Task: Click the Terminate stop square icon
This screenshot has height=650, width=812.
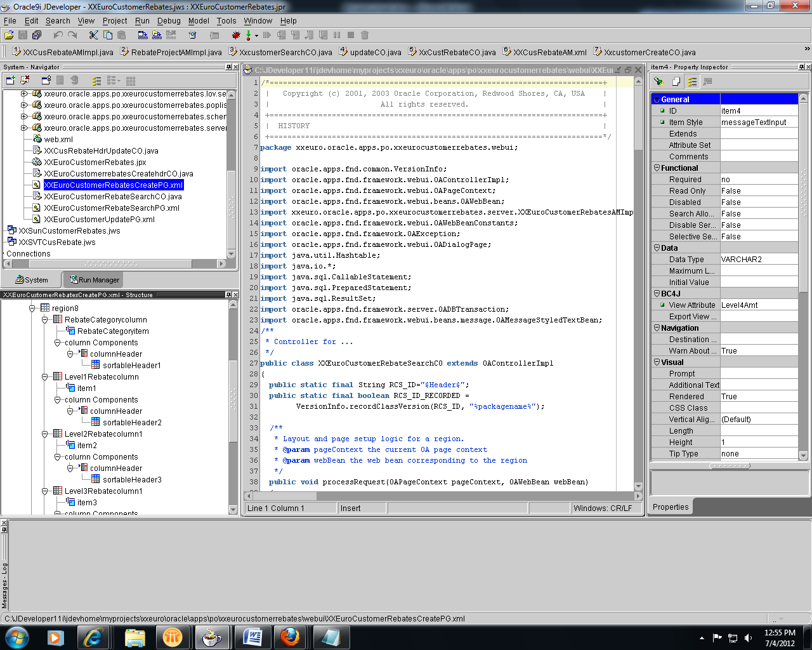Action: 351,35
